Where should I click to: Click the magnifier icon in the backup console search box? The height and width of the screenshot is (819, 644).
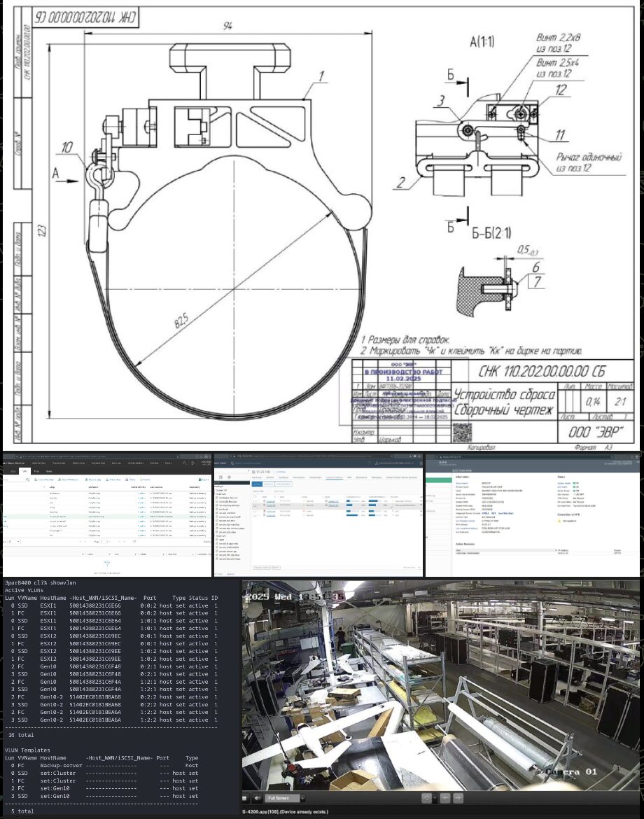[27, 479]
